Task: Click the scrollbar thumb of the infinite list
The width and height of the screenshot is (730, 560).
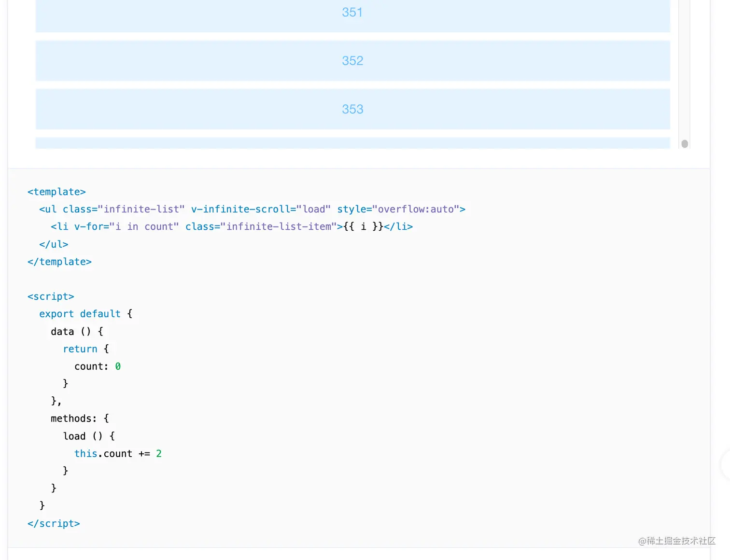Action: pyautogui.click(x=684, y=143)
